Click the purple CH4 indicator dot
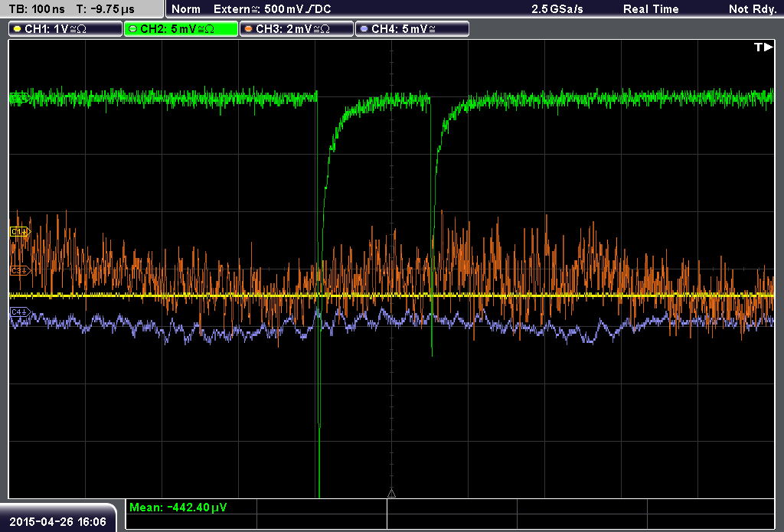This screenshot has width=784, height=532. click(x=364, y=29)
